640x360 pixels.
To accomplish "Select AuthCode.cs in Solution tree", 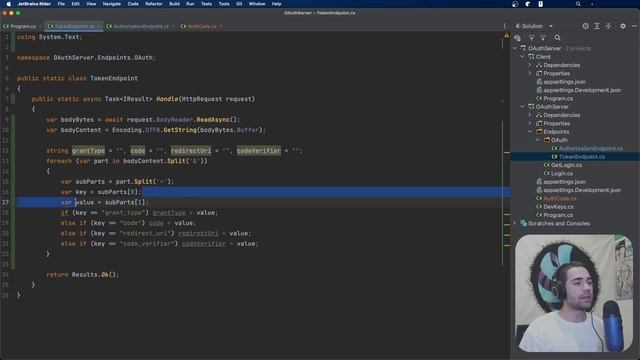I will (x=560, y=198).
